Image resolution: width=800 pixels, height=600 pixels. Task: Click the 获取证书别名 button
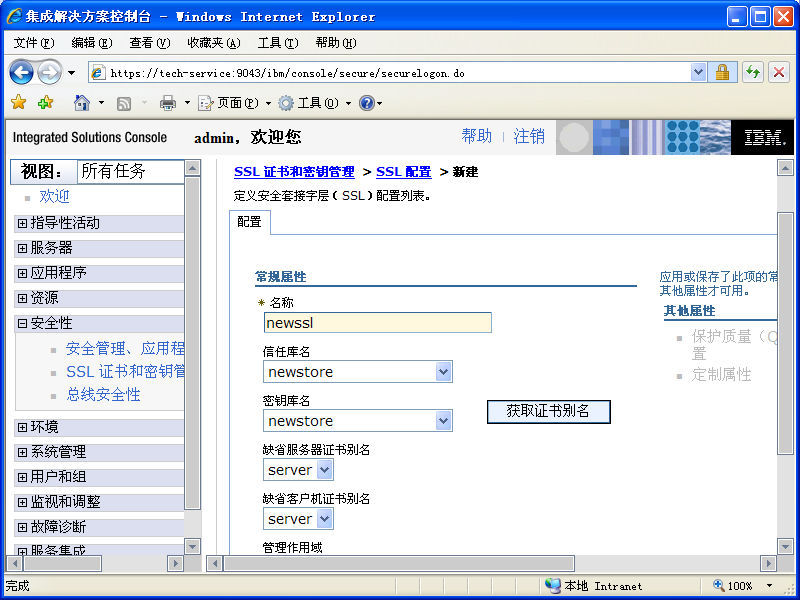pos(548,411)
